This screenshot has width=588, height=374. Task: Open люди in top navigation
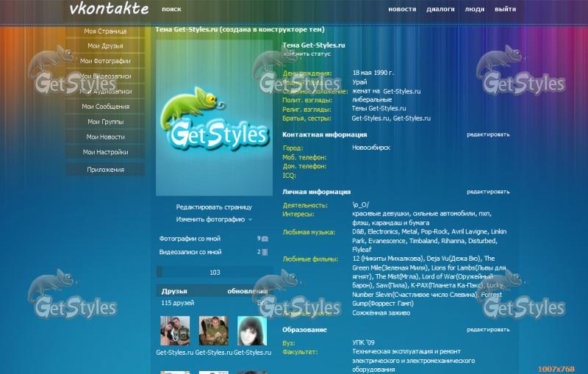coord(474,10)
